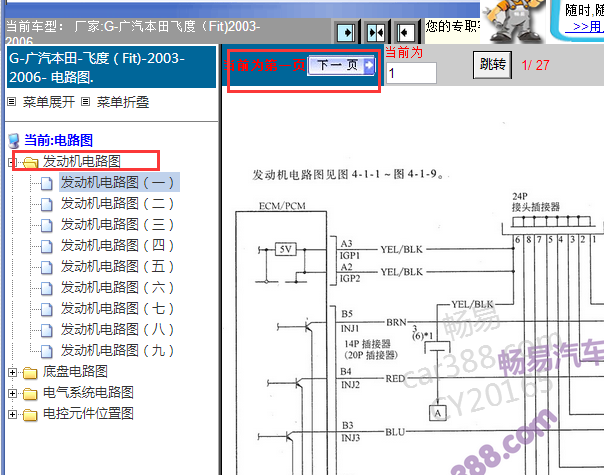Click document icon of 发动机电路图(六)
Viewport: 604px width, 475px height.
click(x=47, y=289)
